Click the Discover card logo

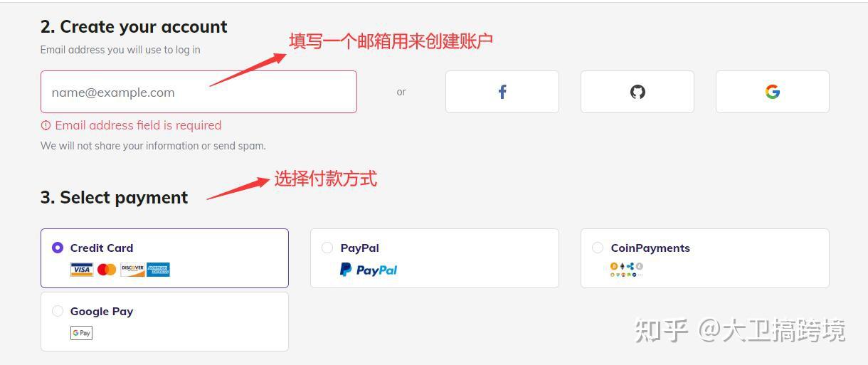(x=132, y=270)
